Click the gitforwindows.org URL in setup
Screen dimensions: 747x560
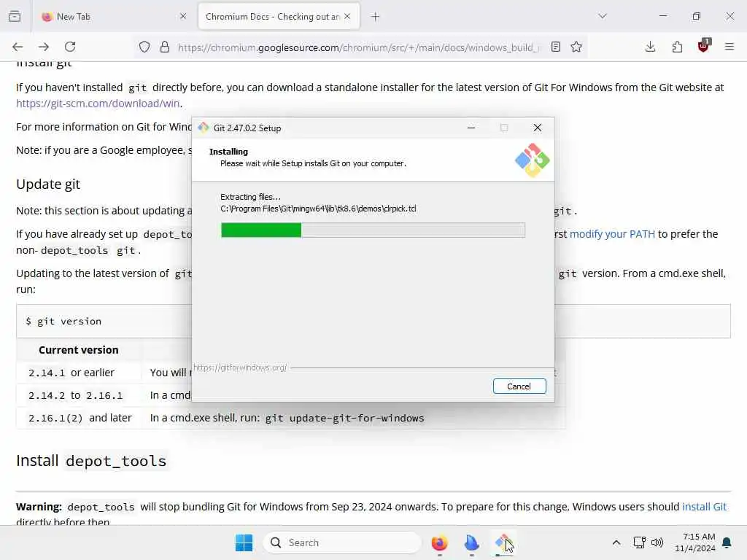coord(239,367)
